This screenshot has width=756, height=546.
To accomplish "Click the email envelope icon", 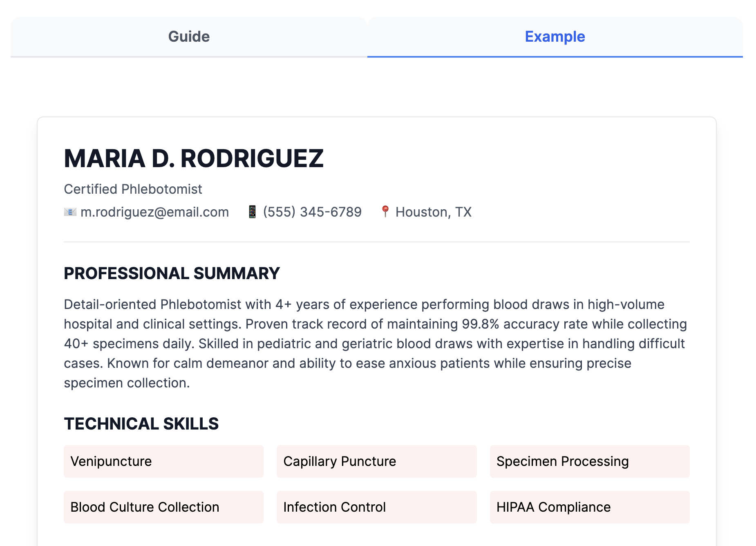I will tap(70, 212).
